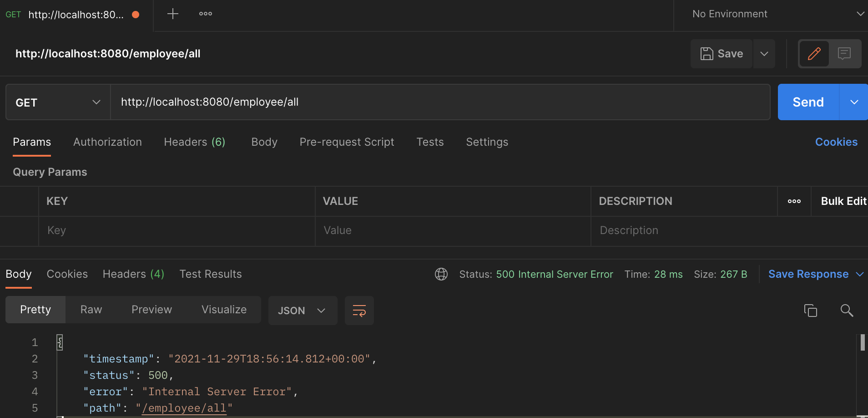Viewport: 868px width, 418px height.
Task: Open the No Environment dropdown
Action: (x=778, y=14)
